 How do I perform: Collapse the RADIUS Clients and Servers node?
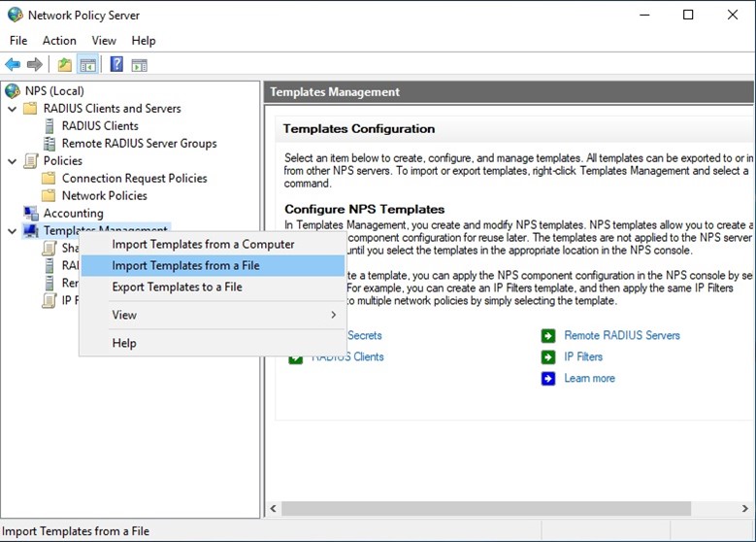click(x=13, y=109)
